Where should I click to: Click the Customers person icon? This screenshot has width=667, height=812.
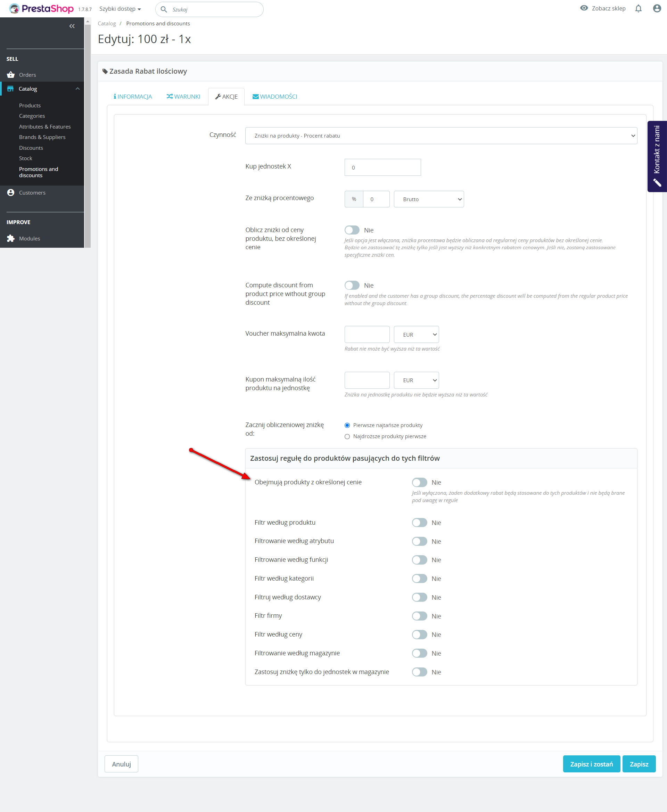(11, 192)
